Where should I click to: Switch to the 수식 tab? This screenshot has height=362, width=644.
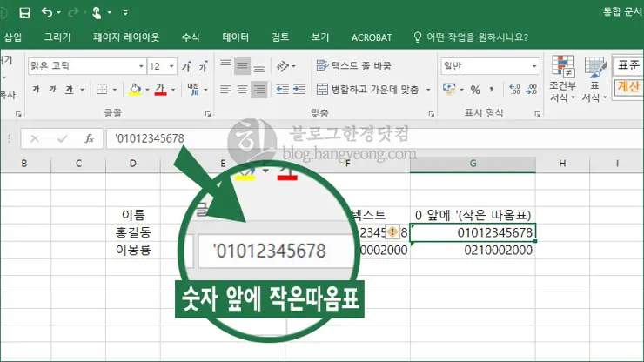[x=191, y=37]
